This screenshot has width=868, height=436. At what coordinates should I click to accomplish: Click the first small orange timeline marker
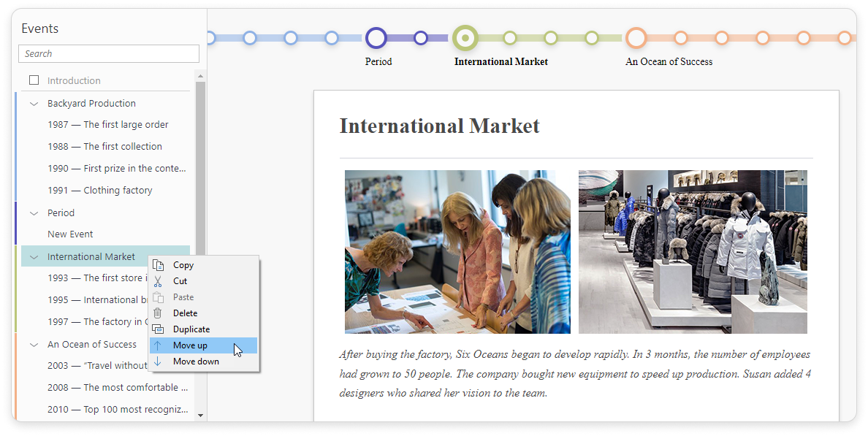pos(681,38)
